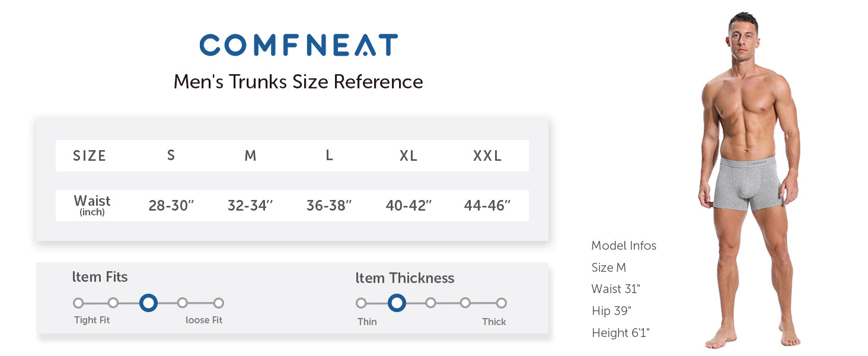
Task: Select the Tight Fit dot on Item Fits
Action: [78, 303]
